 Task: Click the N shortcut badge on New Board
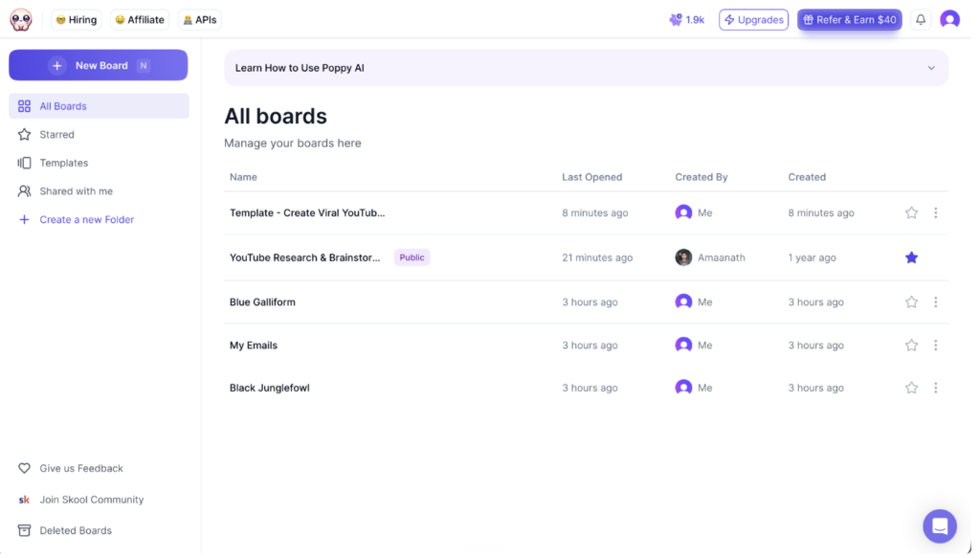144,66
